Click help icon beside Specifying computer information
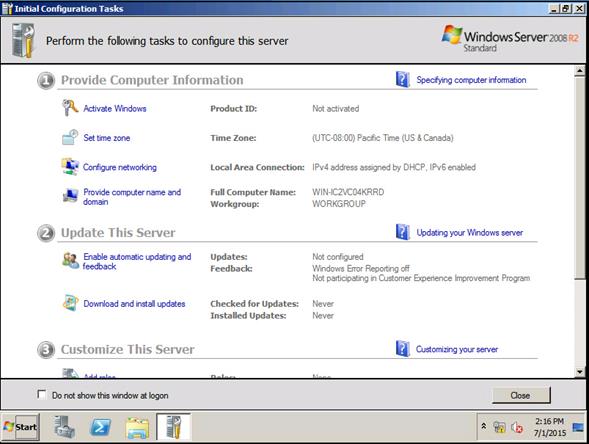 coord(402,80)
